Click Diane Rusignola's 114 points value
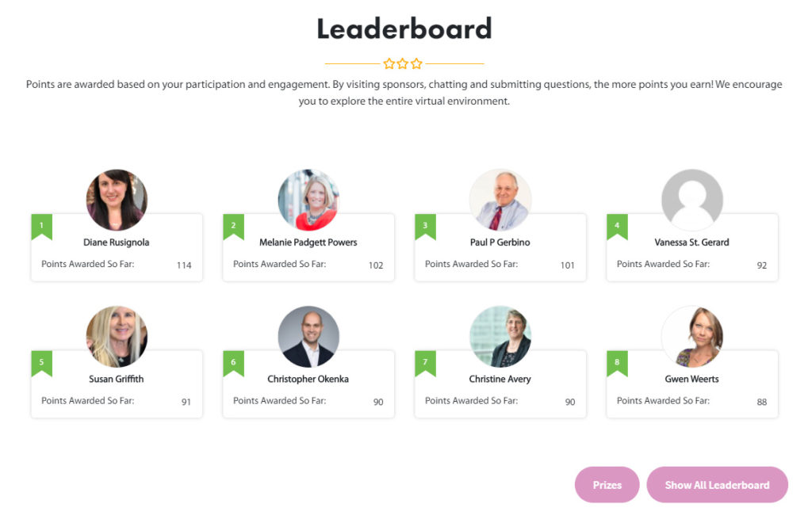 [x=184, y=265]
